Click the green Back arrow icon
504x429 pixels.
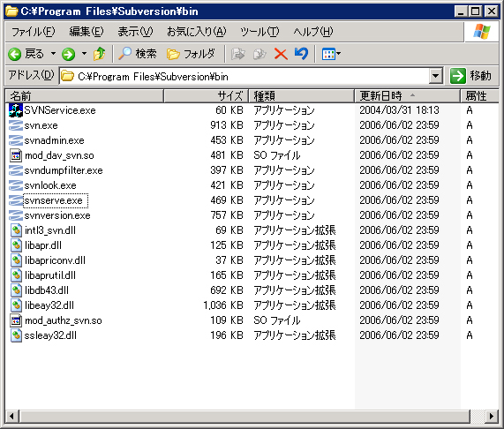(x=14, y=55)
